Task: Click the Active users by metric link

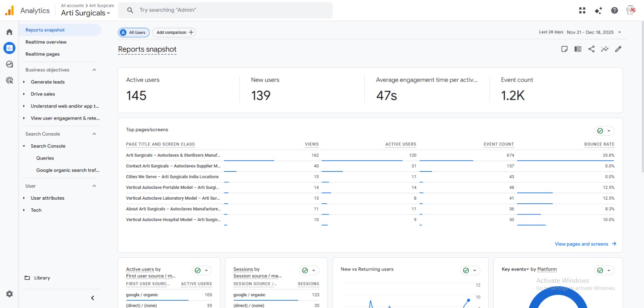Action: (x=140, y=269)
